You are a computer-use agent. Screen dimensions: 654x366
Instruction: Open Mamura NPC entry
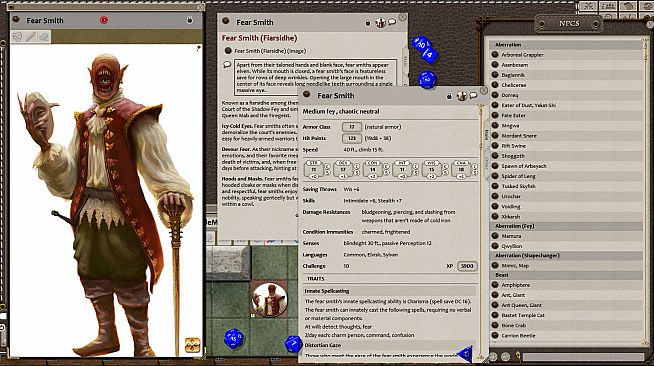tap(511, 236)
